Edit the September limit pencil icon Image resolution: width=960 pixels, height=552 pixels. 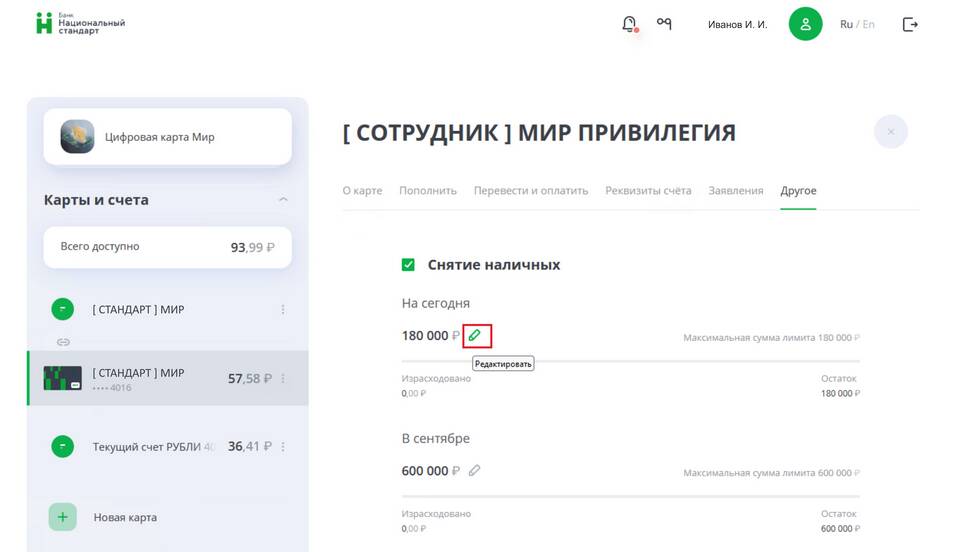(475, 470)
